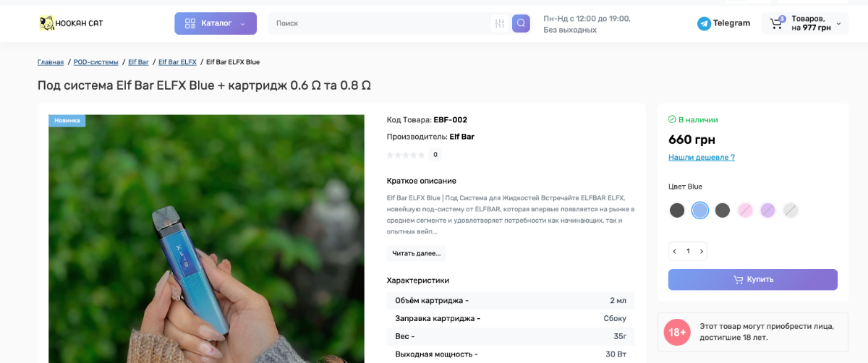Image resolution: width=868 pixels, height=363 pixels.
Task: Click the Заправка картриджа row
Action: [511, 318]
